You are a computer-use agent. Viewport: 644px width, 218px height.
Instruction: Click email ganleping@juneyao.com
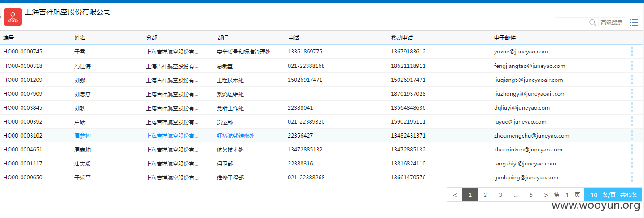pos(526,178)
